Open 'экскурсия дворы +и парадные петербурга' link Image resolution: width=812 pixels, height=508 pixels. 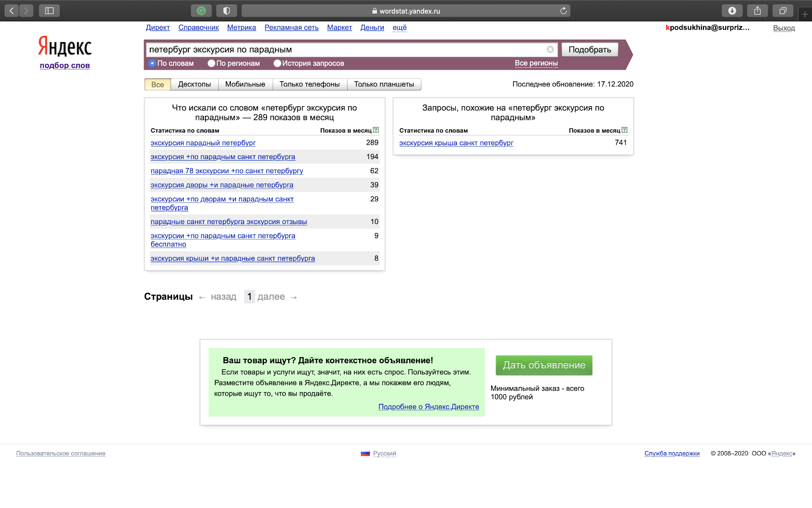[222, 185]
